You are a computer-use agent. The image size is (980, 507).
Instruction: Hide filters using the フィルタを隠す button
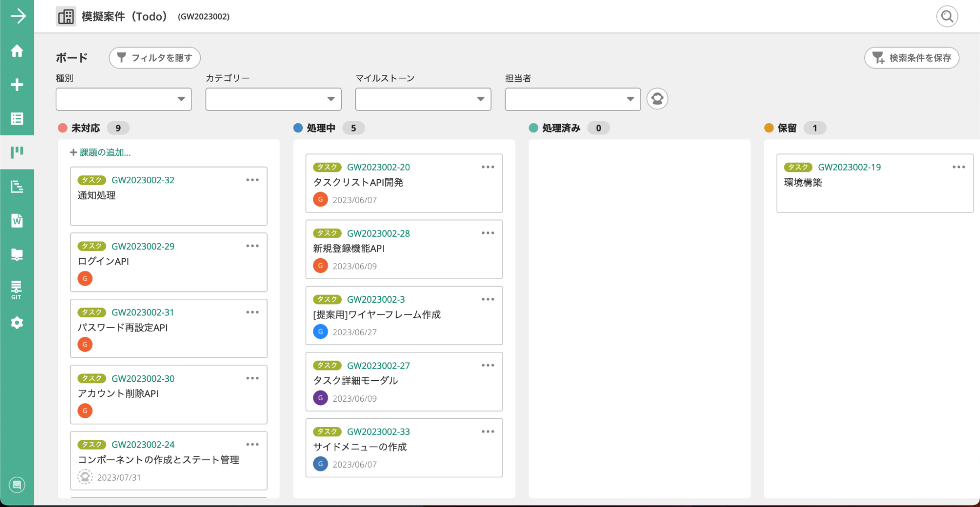(x=154, y=58)
